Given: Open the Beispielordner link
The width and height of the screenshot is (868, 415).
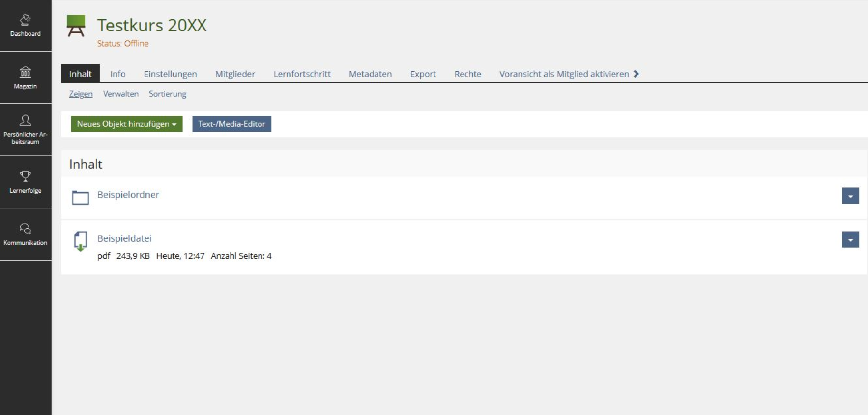Looking at the screenshot, I should pyautogui.click(x=128, y=195).
